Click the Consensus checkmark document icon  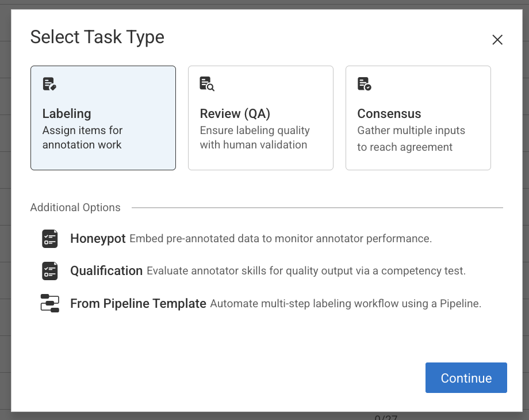[365, 84]
